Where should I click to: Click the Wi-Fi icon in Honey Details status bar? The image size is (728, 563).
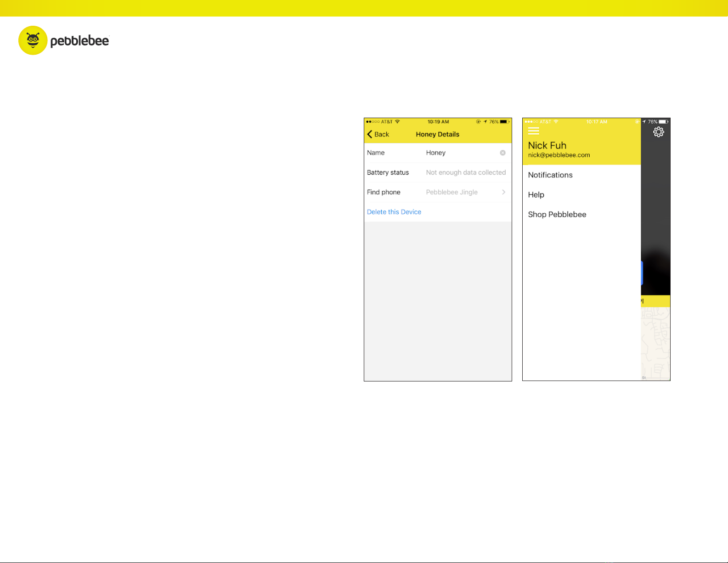[397, 122]
